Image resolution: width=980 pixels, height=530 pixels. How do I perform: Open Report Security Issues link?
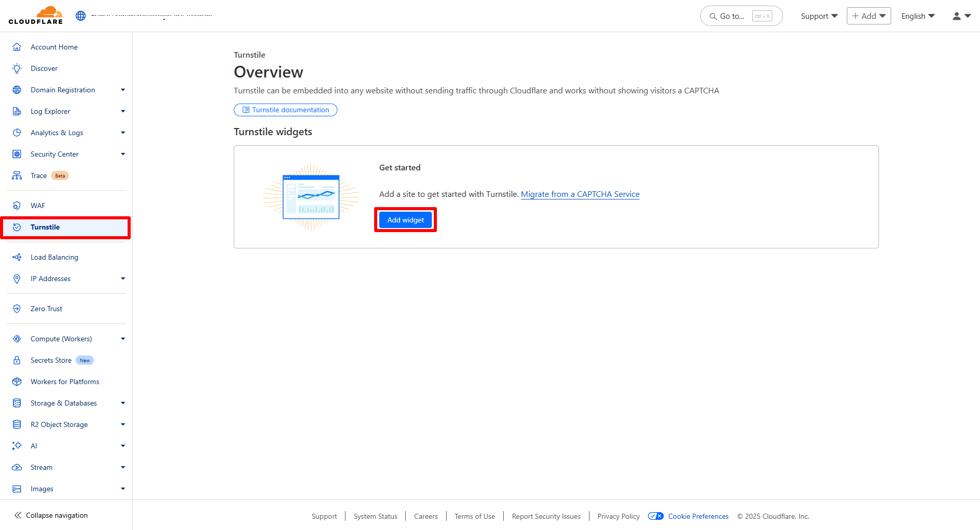pos(546,516)
